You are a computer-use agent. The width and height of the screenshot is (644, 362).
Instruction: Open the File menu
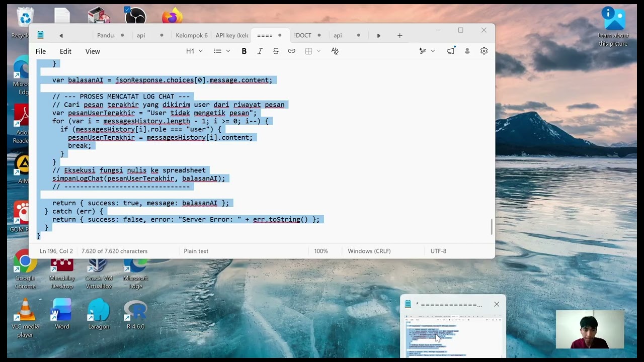pos(41,51)
